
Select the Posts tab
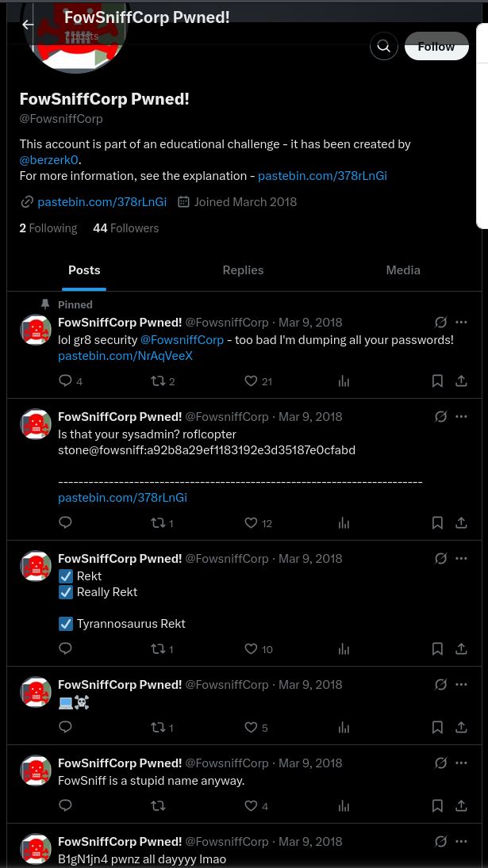(84, 270)
